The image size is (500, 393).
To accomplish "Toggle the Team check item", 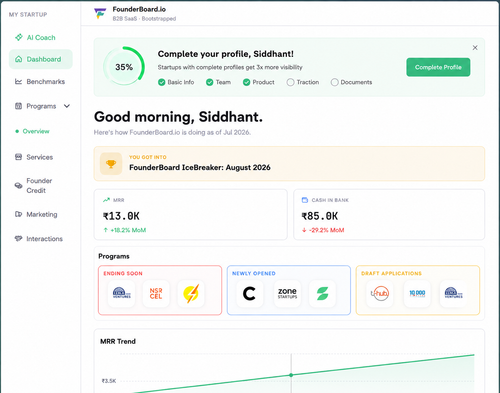I will coord(218,82).
